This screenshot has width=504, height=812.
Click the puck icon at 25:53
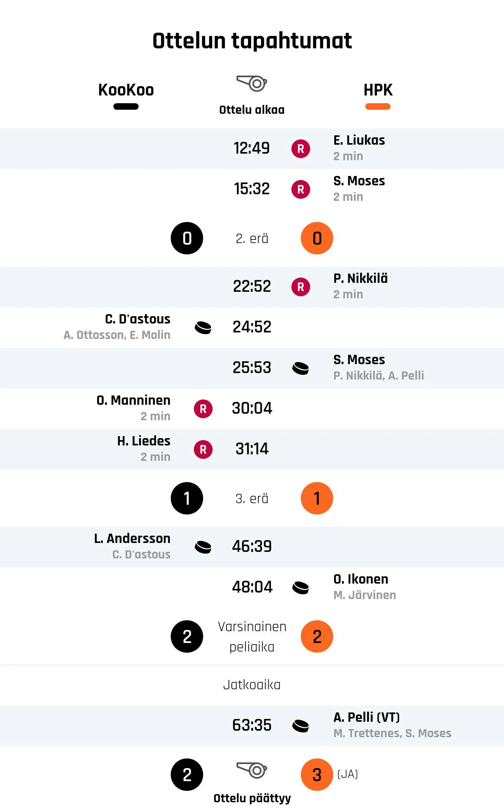pos(301,368)
